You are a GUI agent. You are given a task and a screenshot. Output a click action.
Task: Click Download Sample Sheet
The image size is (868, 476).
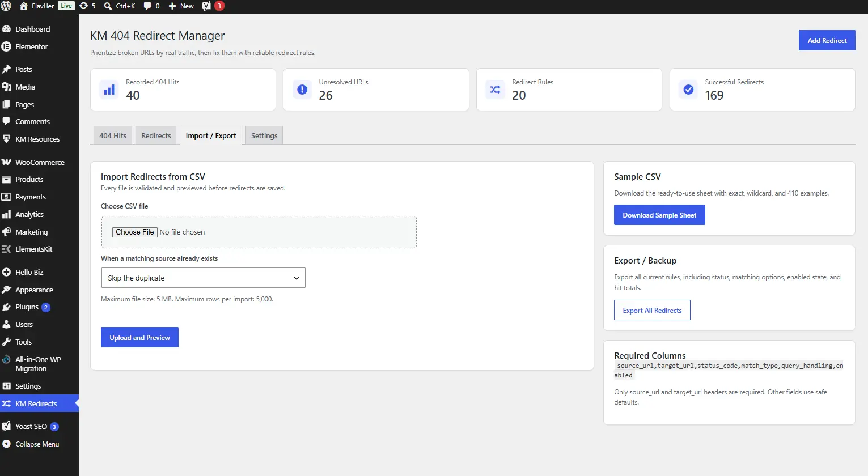coord(659,215)
